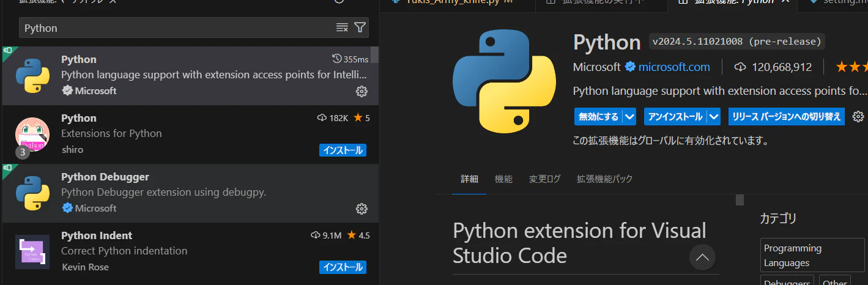Click 'Correct Python indentation' description
Screen dimensions: 868x285
click(x=124, y=251)
